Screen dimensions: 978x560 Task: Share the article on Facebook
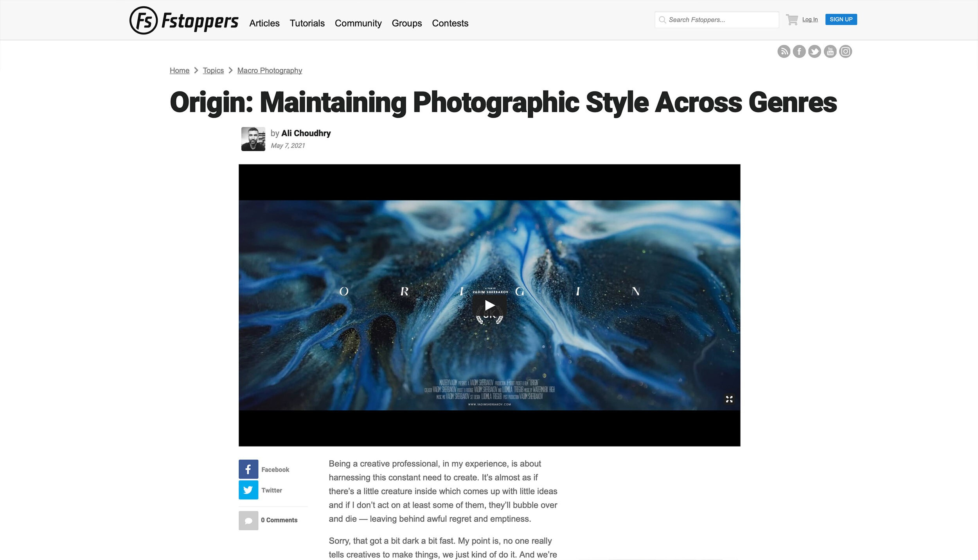coord(248,469)
